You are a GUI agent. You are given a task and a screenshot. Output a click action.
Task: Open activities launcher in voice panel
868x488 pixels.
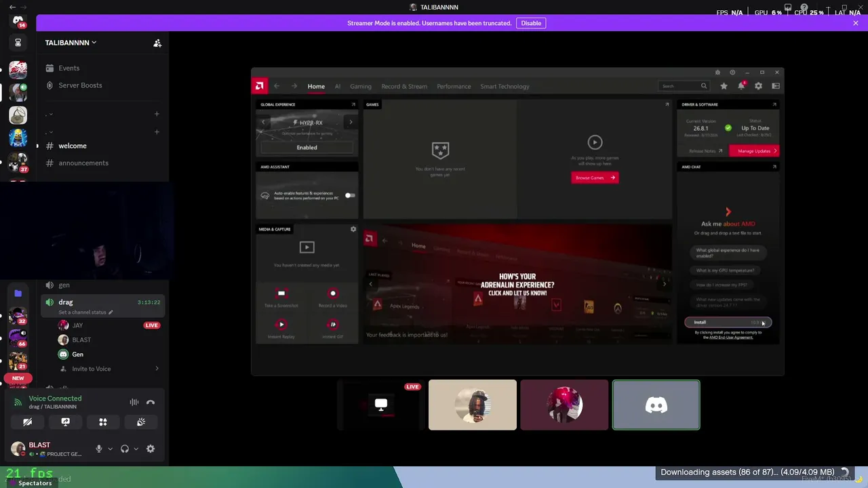click(x=103, y=422)
